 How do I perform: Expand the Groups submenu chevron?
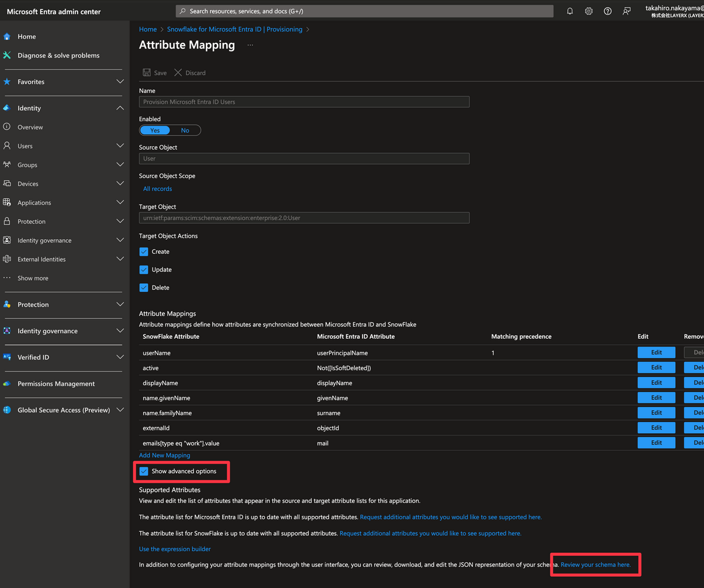pos(120,165)
